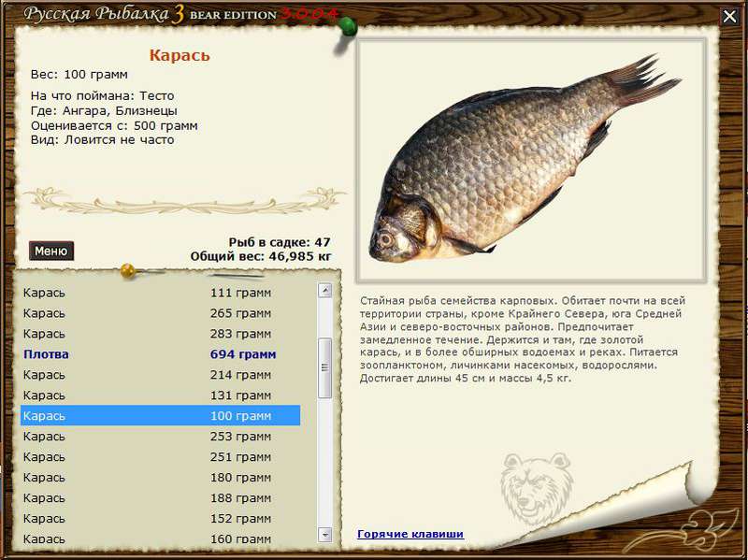Select the Карась 214 грамм row
This screenshot has width=748, height=560.
point(159,375)
